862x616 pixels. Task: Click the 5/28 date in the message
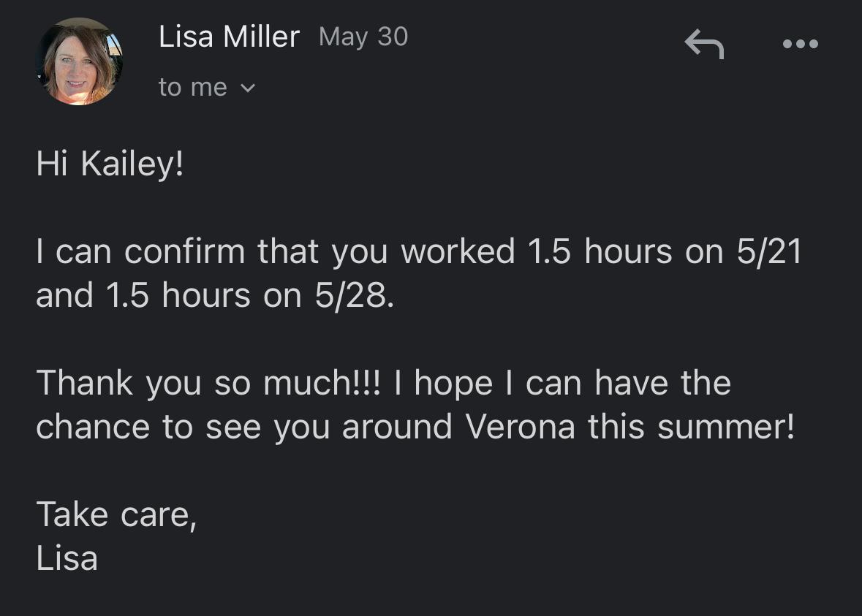coord(354,296)
